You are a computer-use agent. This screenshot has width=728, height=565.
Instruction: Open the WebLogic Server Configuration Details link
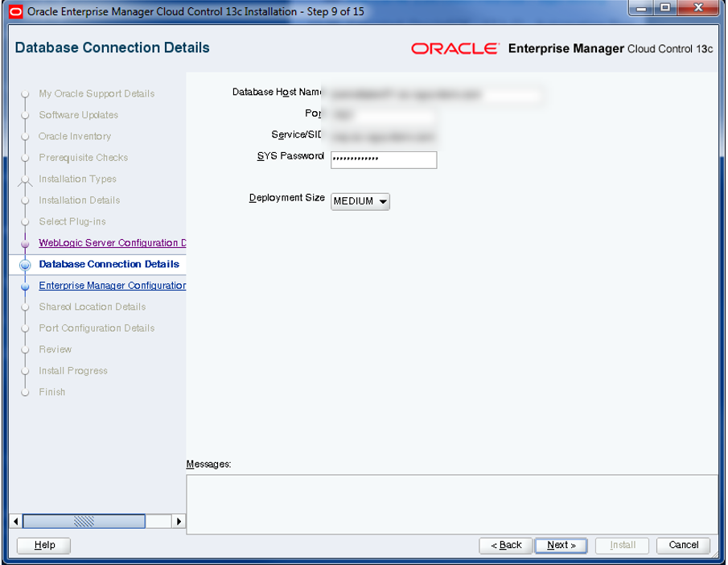click(111, 243)
